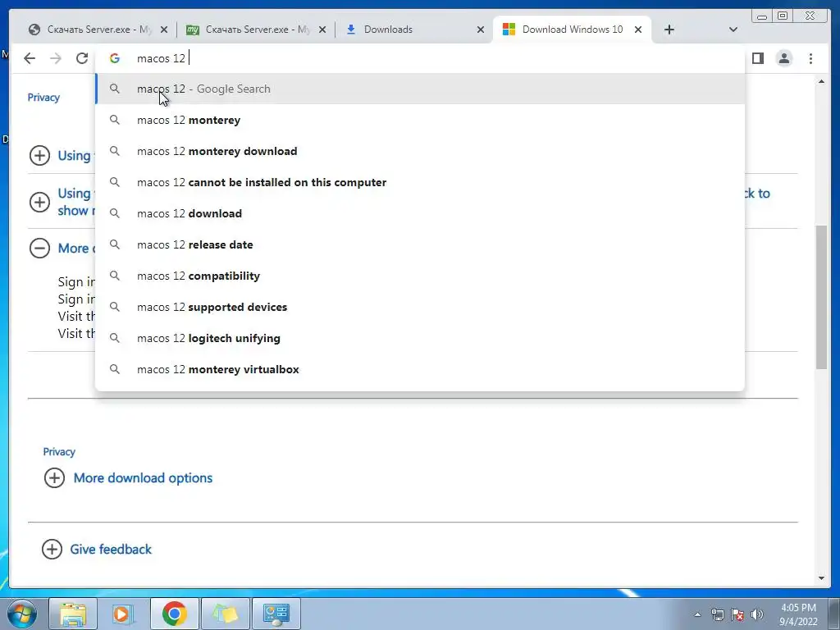
Task: Click the Give feedback link text
Action: coord(111,549)
